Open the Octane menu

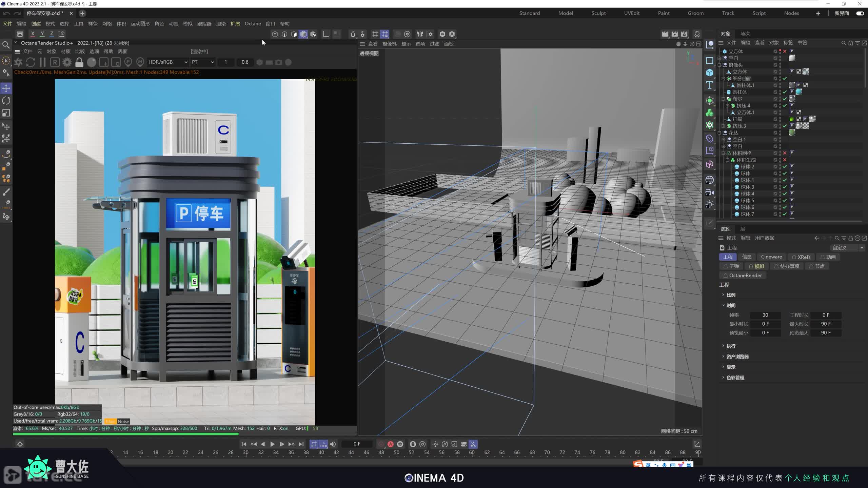click(x=253, y=24)
